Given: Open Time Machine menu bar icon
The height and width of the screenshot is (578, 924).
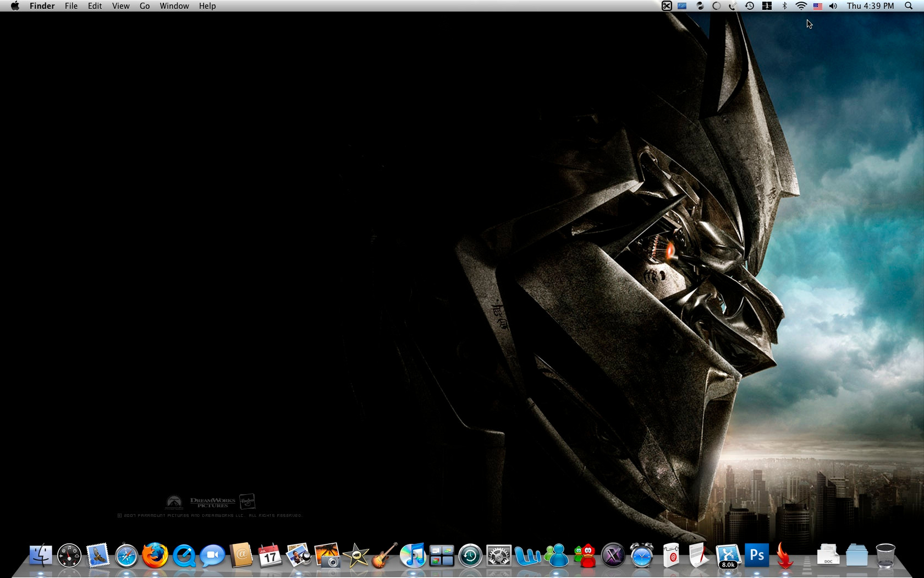Looking at the screenshot, I should 750,6.
